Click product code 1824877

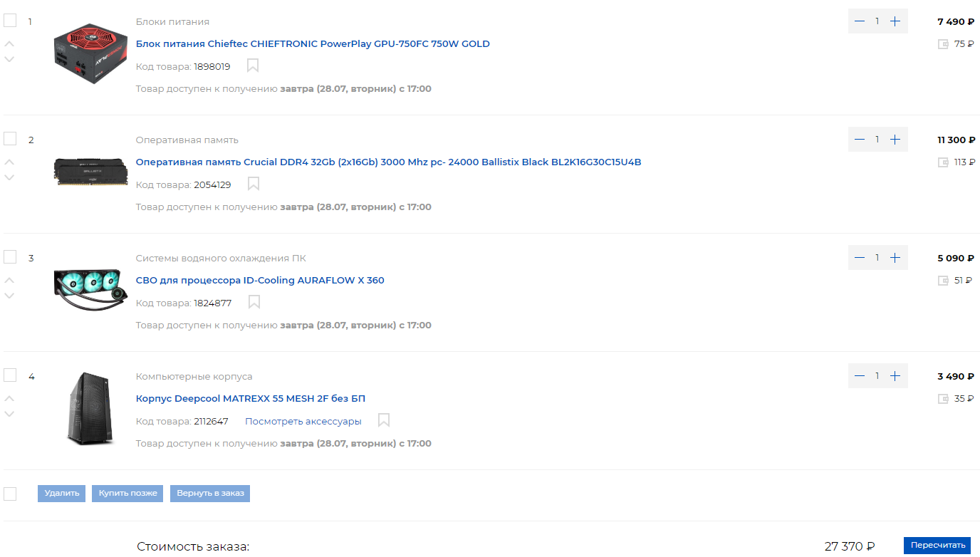tap(213, 303)
